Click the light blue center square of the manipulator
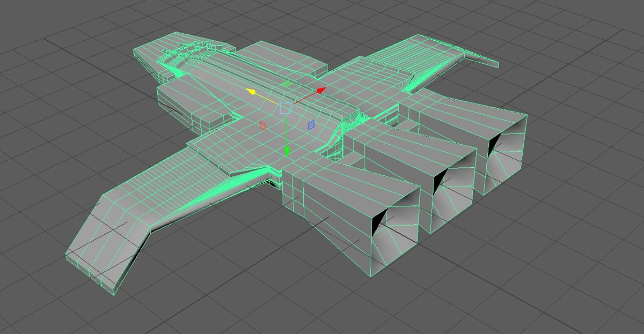 (x=286, y=108)
